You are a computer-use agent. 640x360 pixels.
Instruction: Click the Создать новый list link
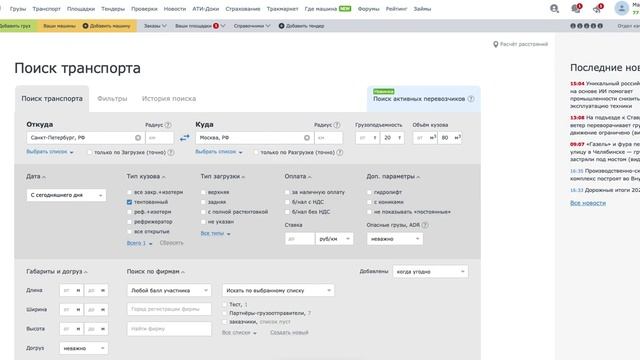289,333
